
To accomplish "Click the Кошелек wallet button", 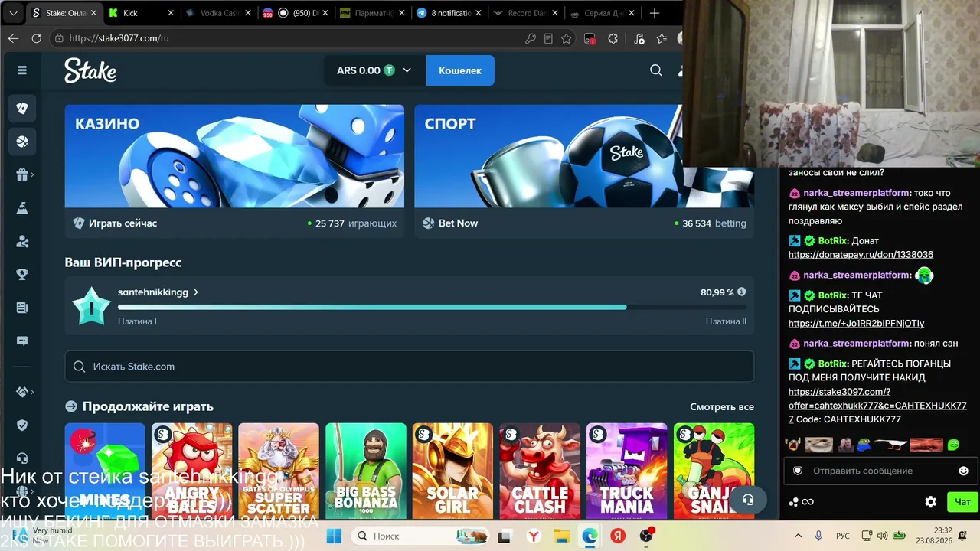I will click(460, 70).
